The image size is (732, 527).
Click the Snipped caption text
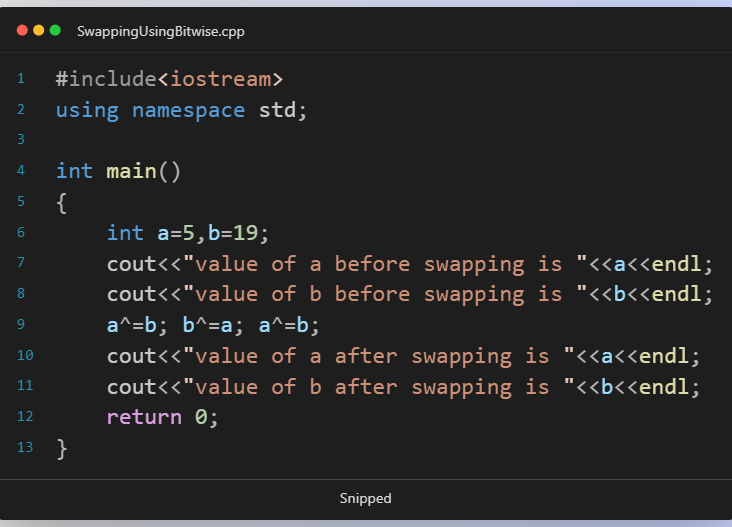pyautogui.click(x=366, y=498)
